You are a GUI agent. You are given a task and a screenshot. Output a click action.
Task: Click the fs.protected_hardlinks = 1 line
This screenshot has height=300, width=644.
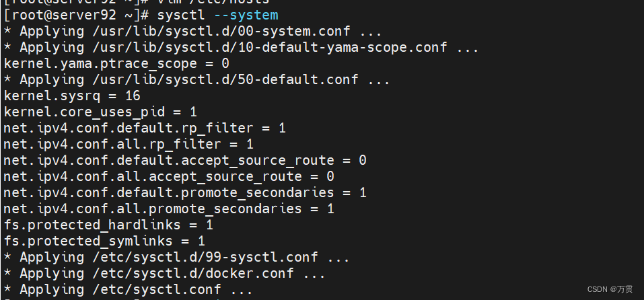(x=108, y=225)
